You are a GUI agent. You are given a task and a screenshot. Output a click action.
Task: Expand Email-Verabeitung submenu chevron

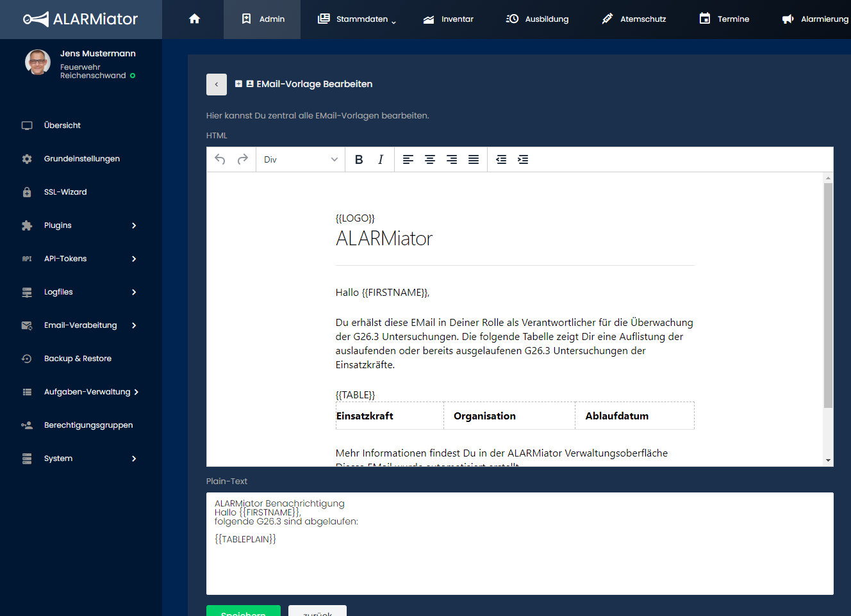pyautogui.click(x=134, y=325)
